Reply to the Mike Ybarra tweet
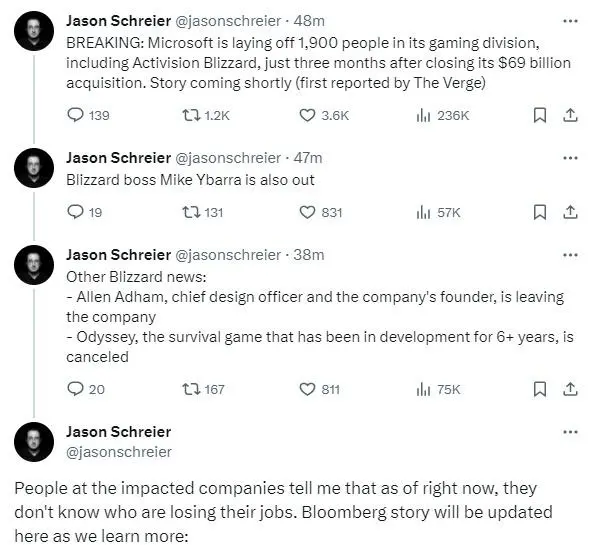596x545 pixels. click(x=75, y=212)
